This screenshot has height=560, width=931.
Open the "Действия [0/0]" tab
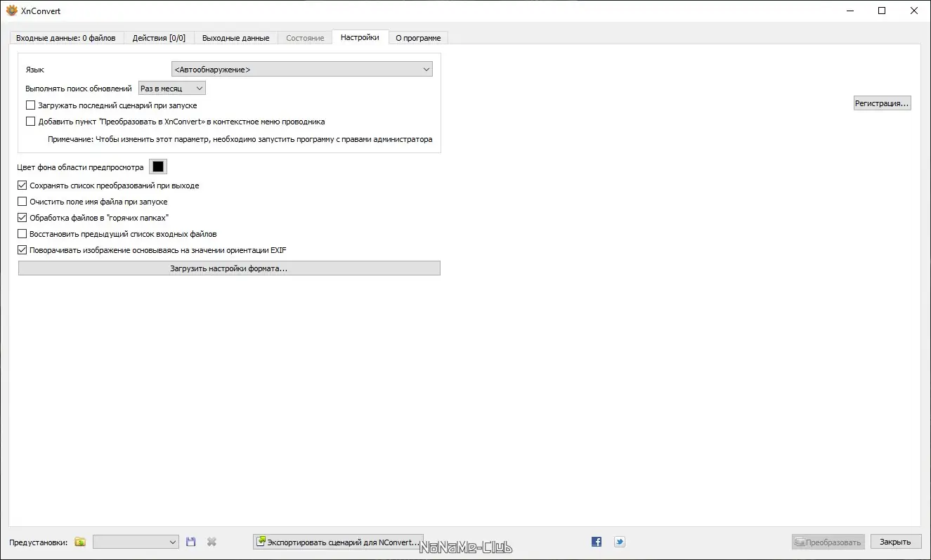click(x=159, y=38)
